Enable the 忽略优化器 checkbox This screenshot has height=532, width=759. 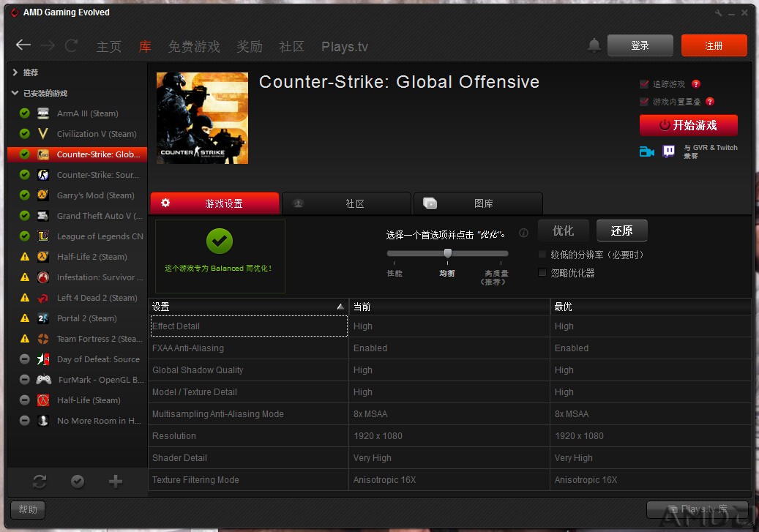(x=542, y=272)
